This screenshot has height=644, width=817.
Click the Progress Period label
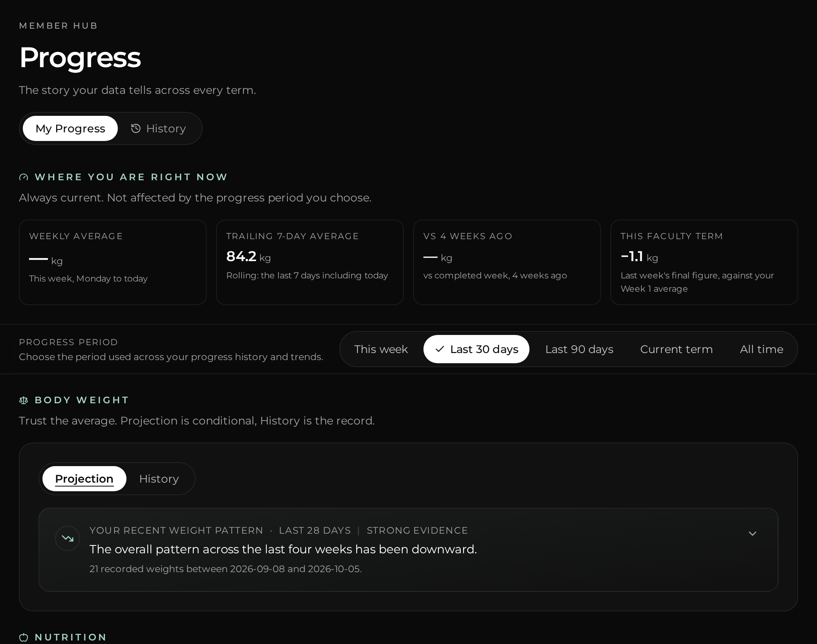point(68,342)
